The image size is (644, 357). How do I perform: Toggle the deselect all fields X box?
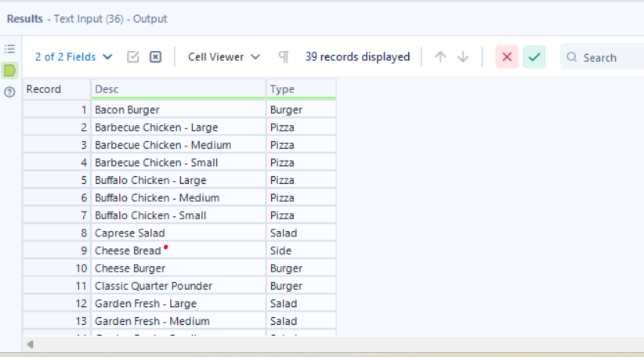(155, 57)
